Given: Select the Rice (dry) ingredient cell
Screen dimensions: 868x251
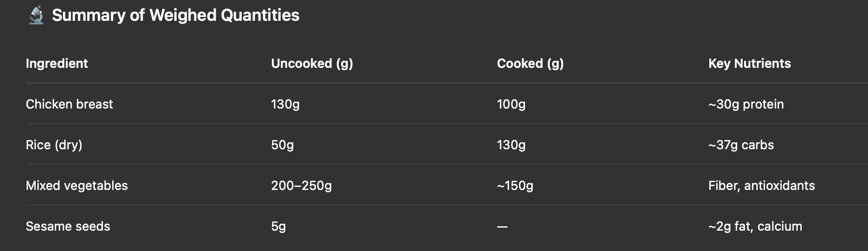Looking at the screenshot, I should tap(54, 145).
